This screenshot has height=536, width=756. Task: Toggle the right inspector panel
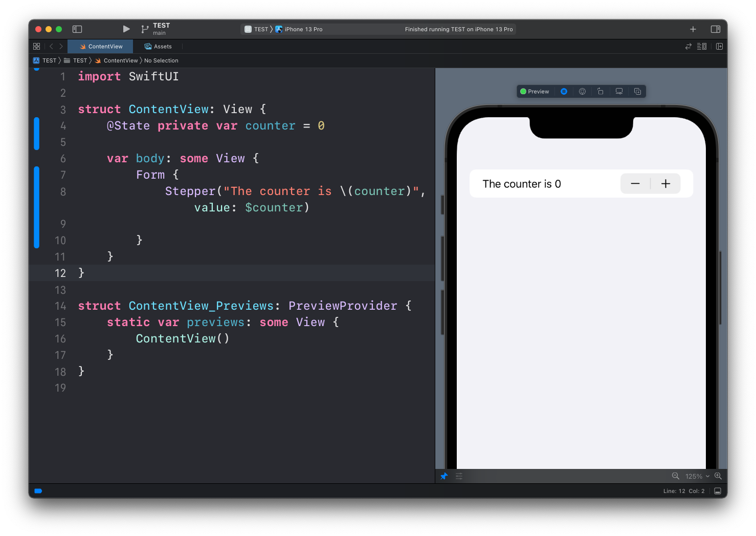pyautogui.click(x=716, y=29)
